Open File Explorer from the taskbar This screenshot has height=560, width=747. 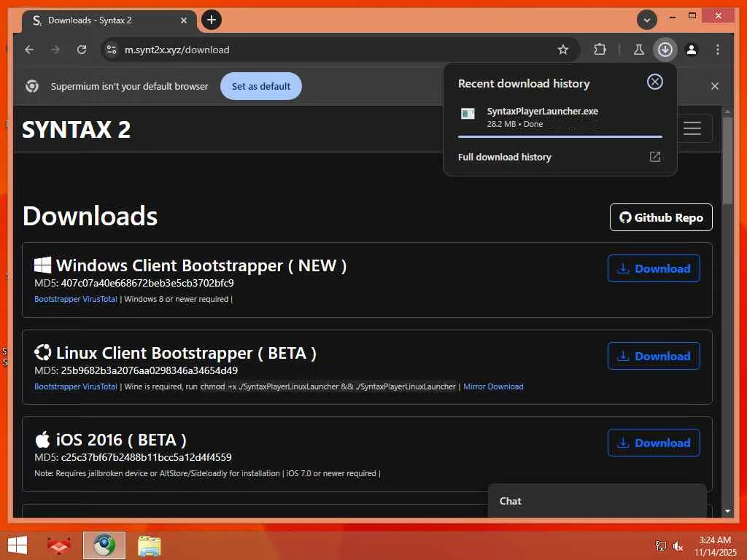click(149, 545)
